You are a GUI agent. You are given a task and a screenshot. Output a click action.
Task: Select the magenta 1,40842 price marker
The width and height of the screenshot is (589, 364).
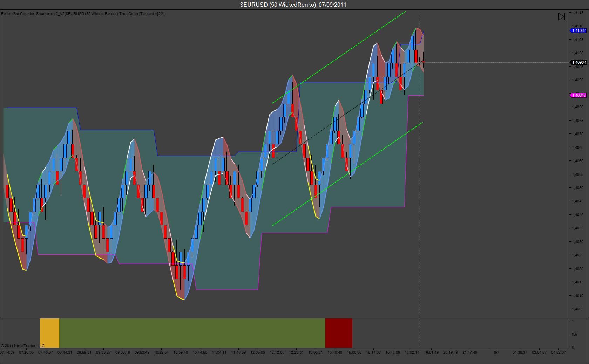[x=578, y=95]
